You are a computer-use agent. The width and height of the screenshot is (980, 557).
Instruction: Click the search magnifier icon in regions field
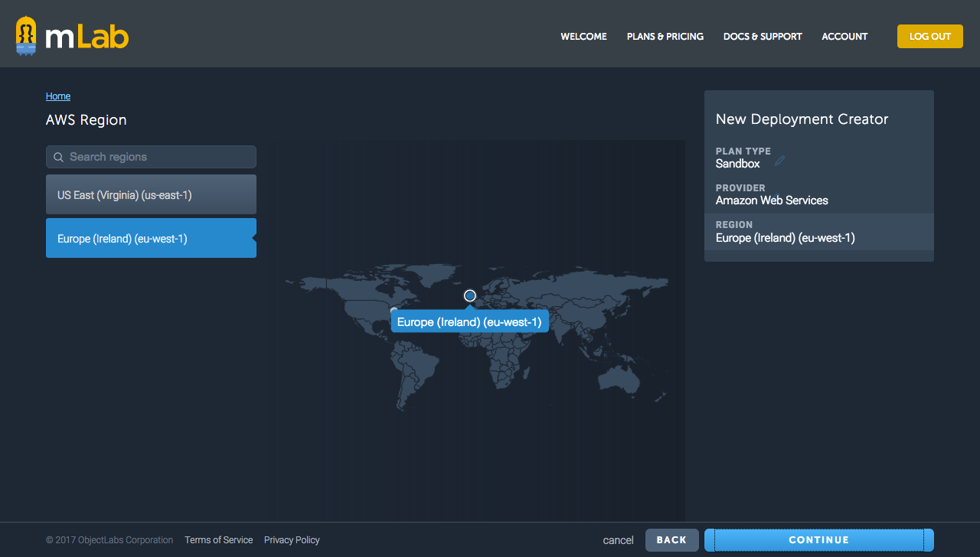pos(58,157)
